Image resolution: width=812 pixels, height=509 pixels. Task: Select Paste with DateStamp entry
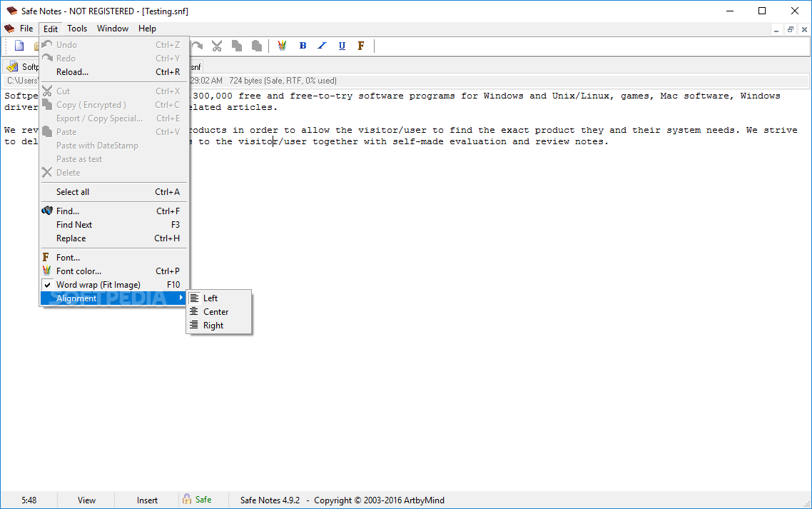coord(114,145)
